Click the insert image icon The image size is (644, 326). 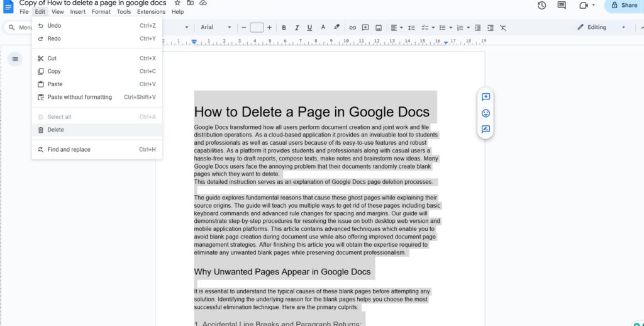click(x=379, y=28)
